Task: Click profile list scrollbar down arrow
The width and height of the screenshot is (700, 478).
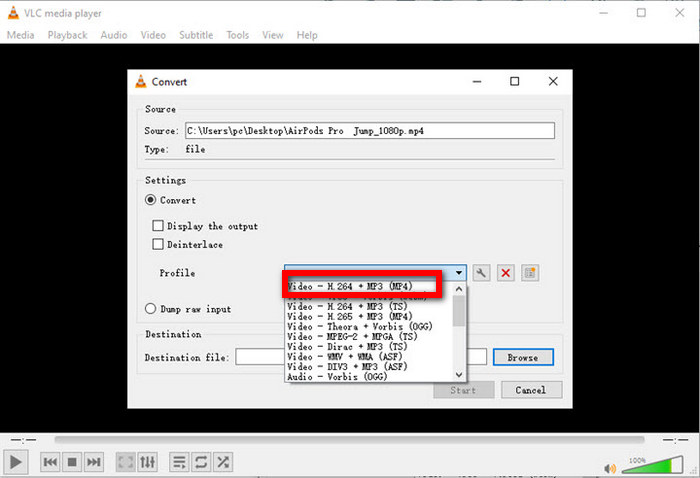Action: tap(459, 375)
